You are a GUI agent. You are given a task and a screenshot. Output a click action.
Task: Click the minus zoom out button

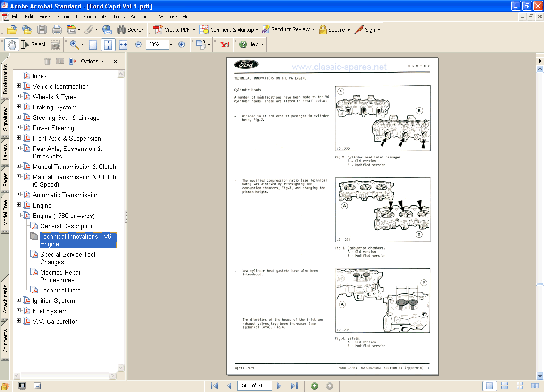click(138, 44)
